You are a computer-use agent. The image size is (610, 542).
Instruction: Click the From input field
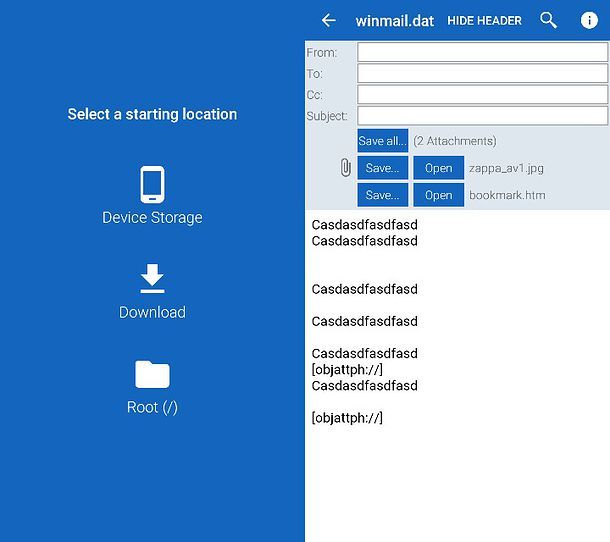click(482, 52)
